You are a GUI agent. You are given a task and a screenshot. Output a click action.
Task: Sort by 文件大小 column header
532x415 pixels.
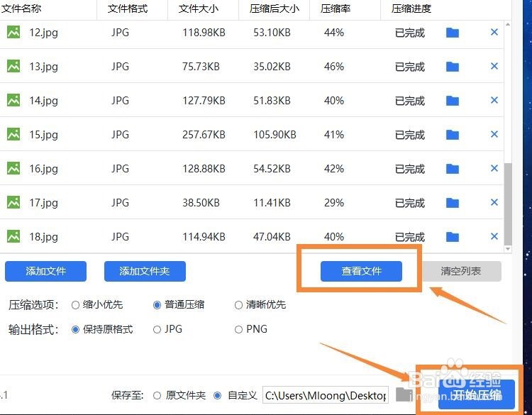pyautogui.click(x=199, y=9)
